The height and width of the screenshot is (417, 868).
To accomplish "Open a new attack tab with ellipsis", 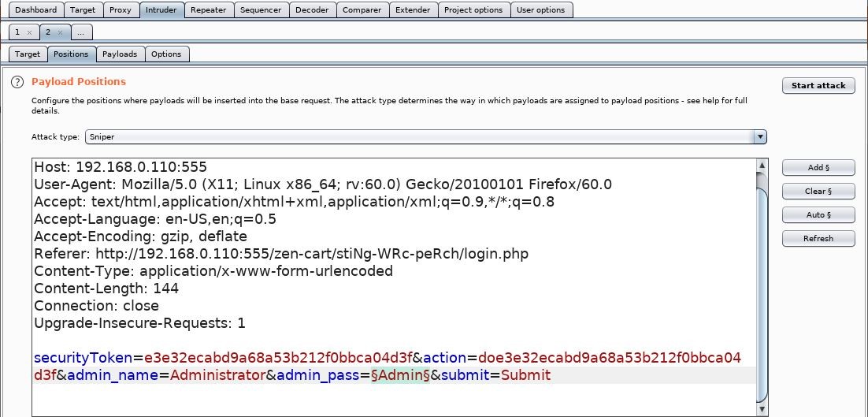I will coord(81,32).
